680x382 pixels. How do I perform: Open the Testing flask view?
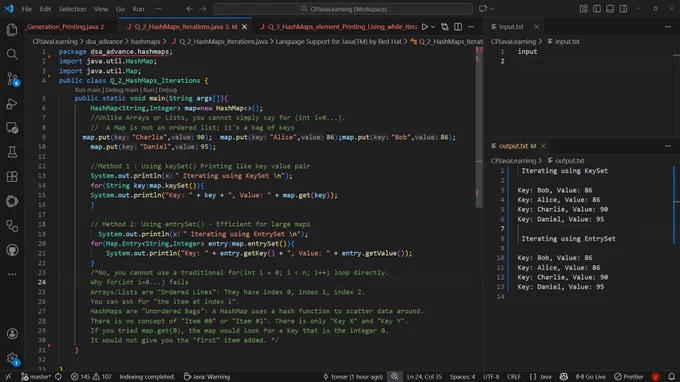coord(12,152)
